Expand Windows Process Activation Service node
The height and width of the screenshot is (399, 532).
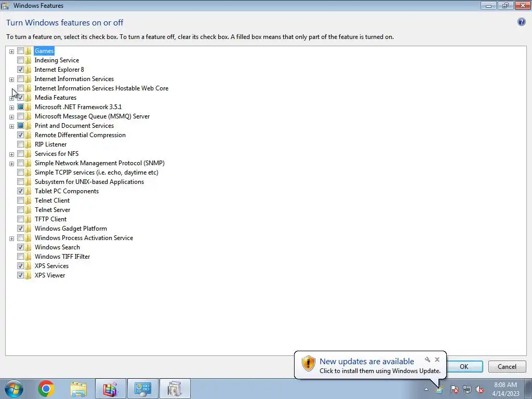pos(11,238)
